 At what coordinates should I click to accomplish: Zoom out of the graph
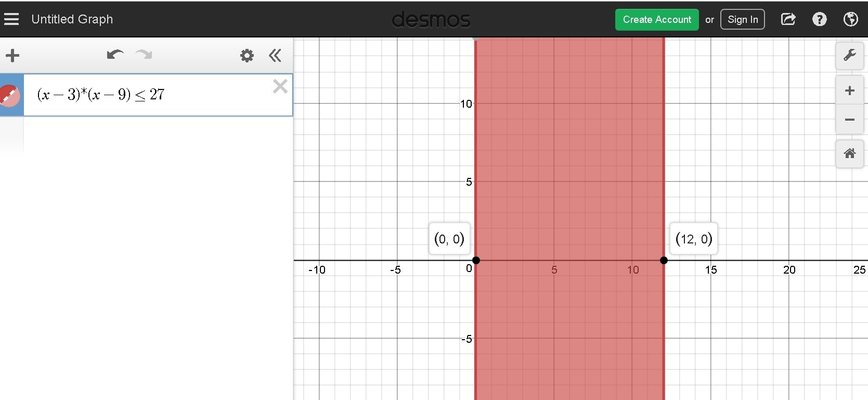849,120
